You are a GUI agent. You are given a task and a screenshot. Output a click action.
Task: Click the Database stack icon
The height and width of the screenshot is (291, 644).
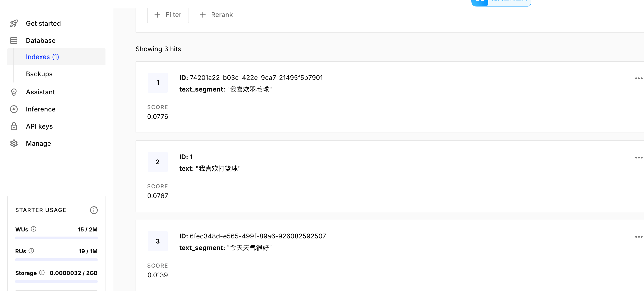tap(14, 41)
